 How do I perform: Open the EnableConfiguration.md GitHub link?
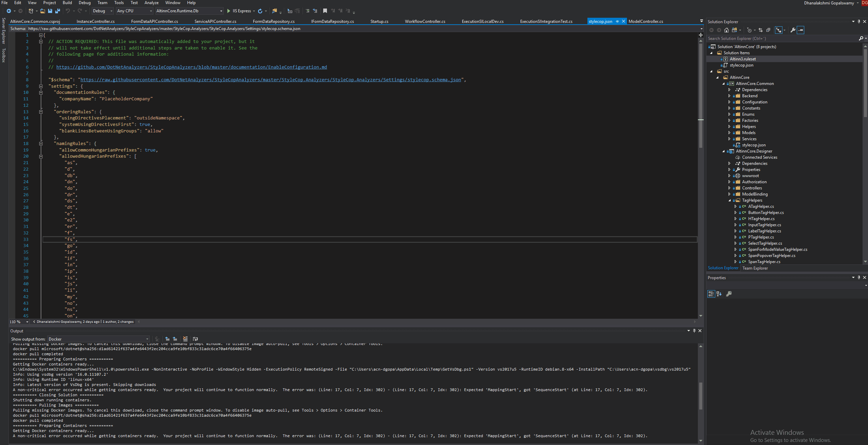(191, 67)
